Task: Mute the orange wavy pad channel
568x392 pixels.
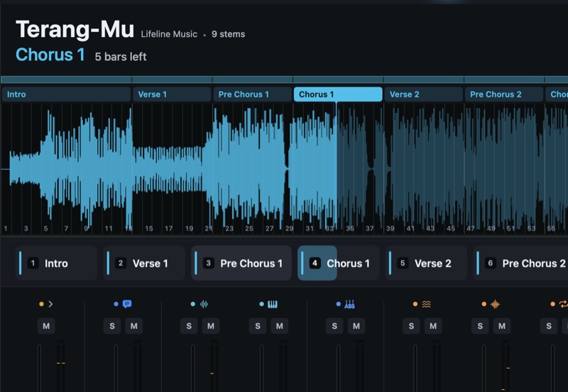Action: 433,326
